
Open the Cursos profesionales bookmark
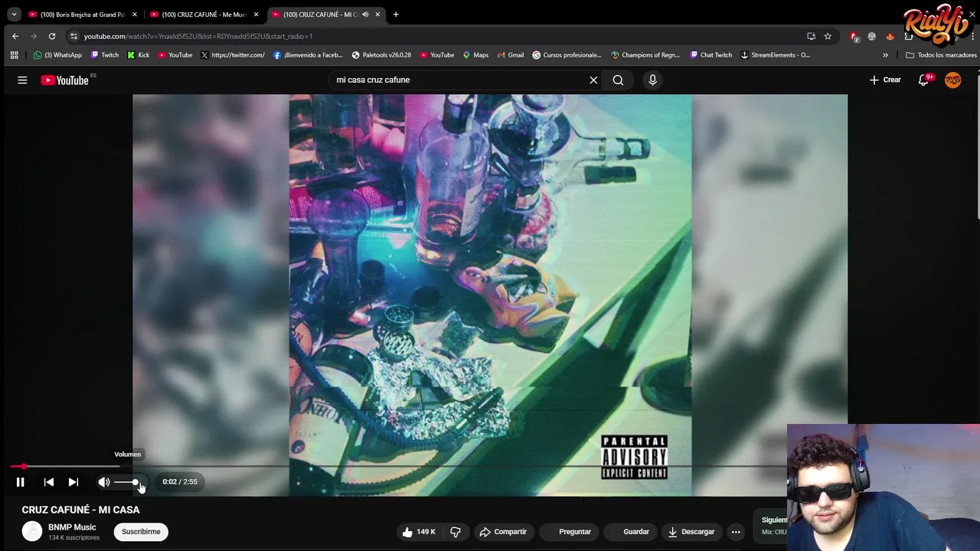567,55
